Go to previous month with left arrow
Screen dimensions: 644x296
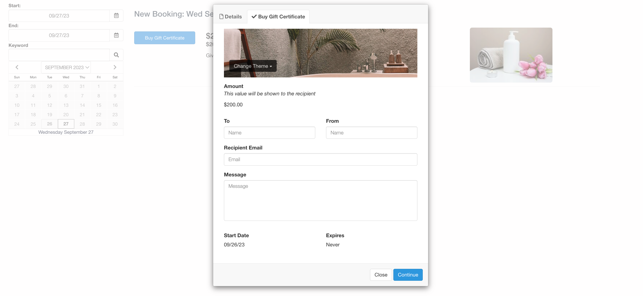click(x=17, y=67)
